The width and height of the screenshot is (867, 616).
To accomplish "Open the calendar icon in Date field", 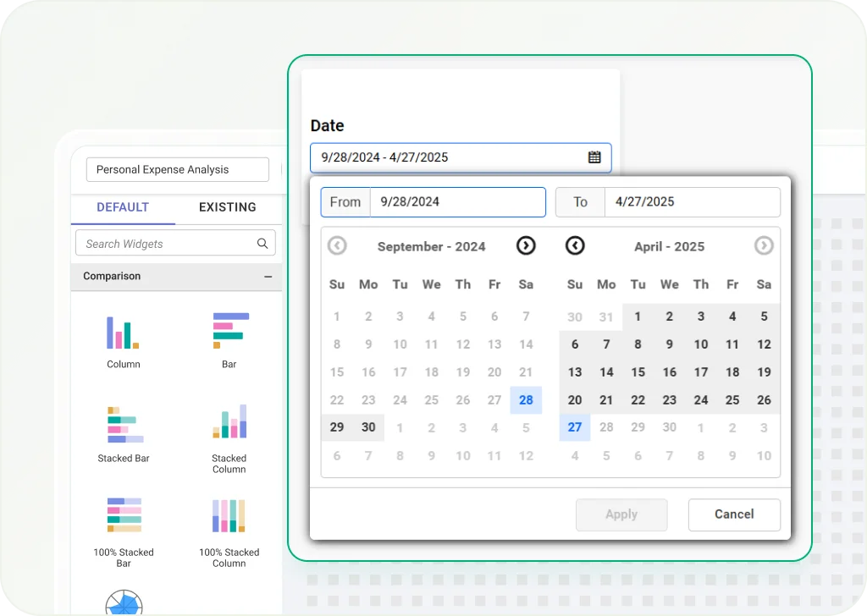I will 594,157.
